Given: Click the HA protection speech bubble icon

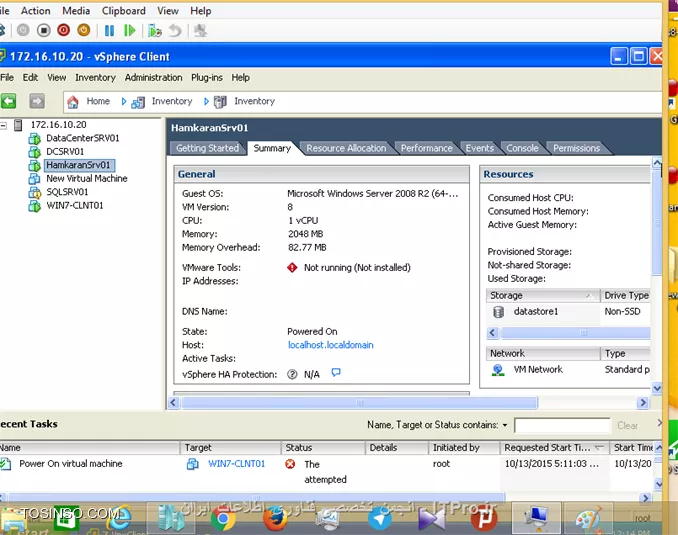Looking at the screenshot, I should click(336, 372).
